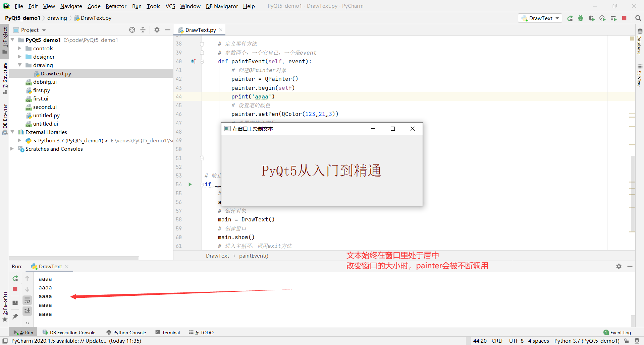The width and height of the screenshot is (644, 345).
Task: Close the DrawText.py editor tab
Action: [221, 30]
